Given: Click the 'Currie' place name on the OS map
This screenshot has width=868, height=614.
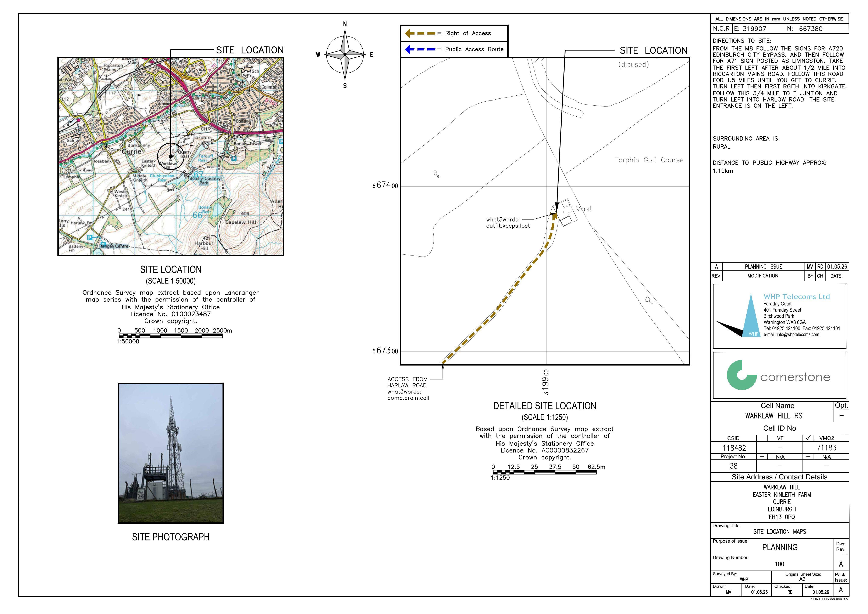Looking at the screenshot, I should (131, 151).
